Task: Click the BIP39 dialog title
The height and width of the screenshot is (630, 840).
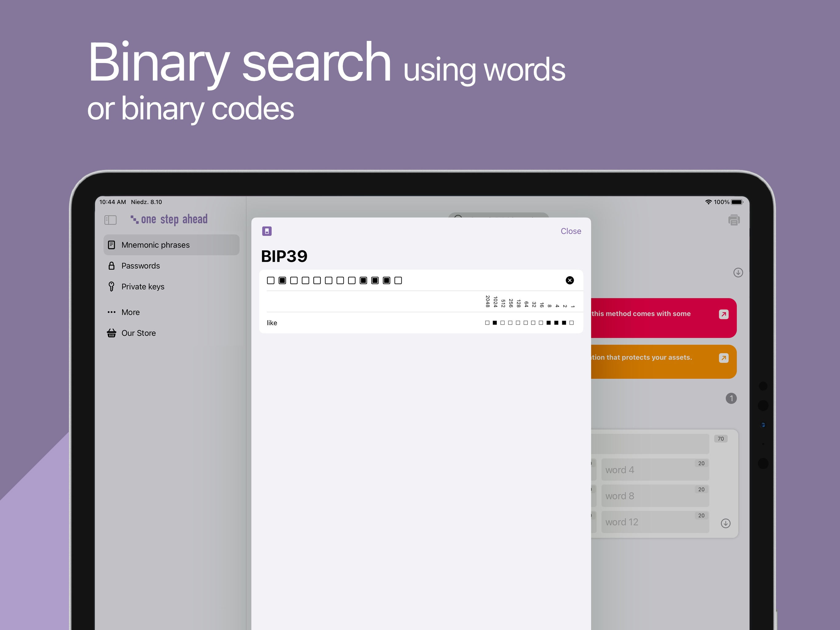Action: click(284, 256)
